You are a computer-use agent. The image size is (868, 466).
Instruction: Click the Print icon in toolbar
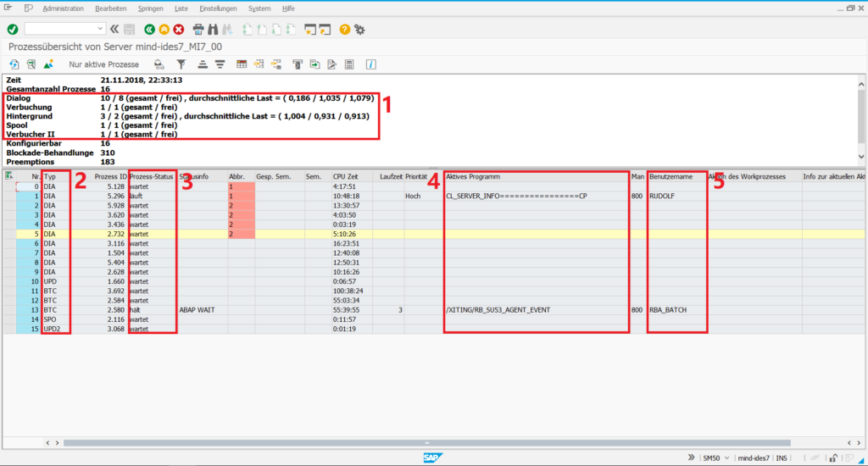pos(198,29)
